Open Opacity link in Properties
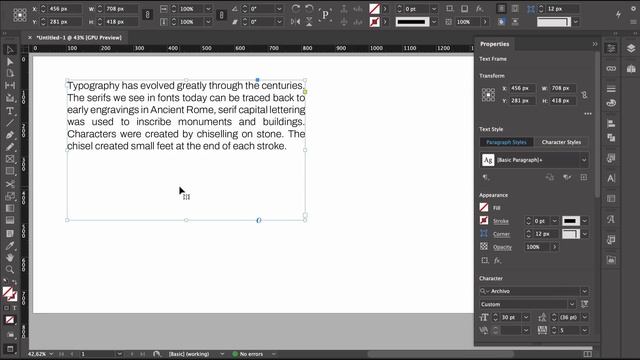The height and width of the screenshot is (360, 640). 502,247
